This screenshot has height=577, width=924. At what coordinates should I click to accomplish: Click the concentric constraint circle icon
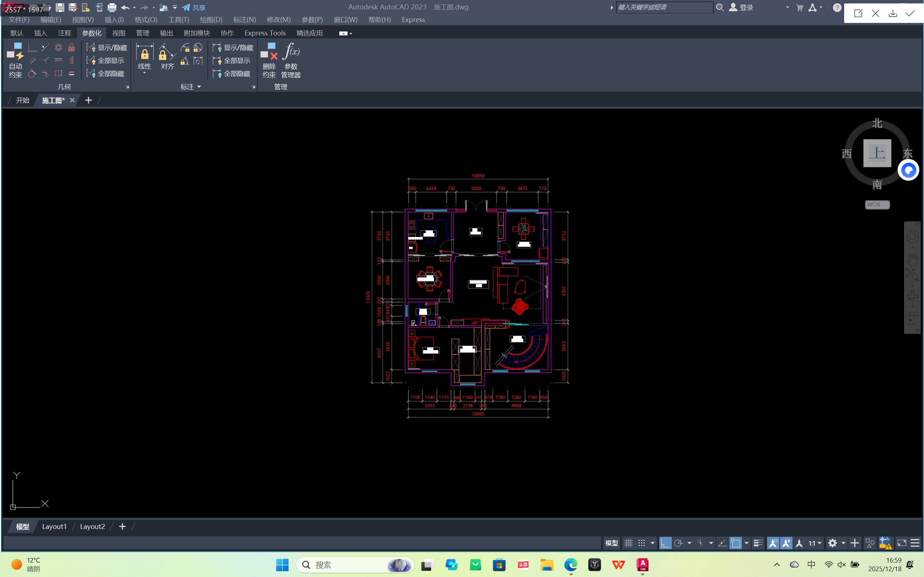[x=59, y=47]
